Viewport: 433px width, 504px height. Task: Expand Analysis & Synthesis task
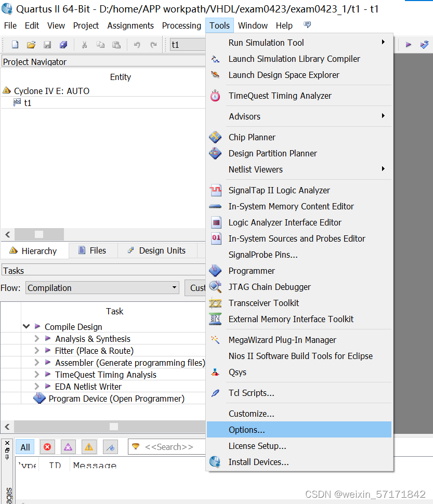coord(36,338)
